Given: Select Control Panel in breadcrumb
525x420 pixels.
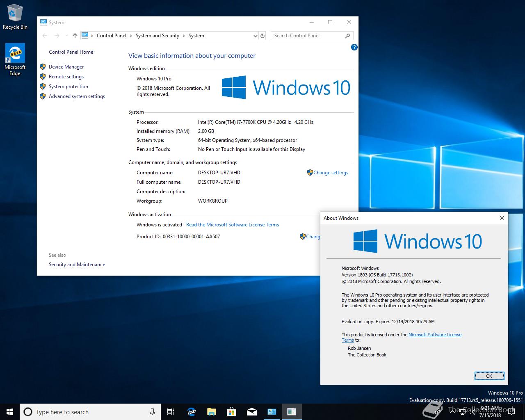Looking at the screenshot, I should click(x=112, y=36).
